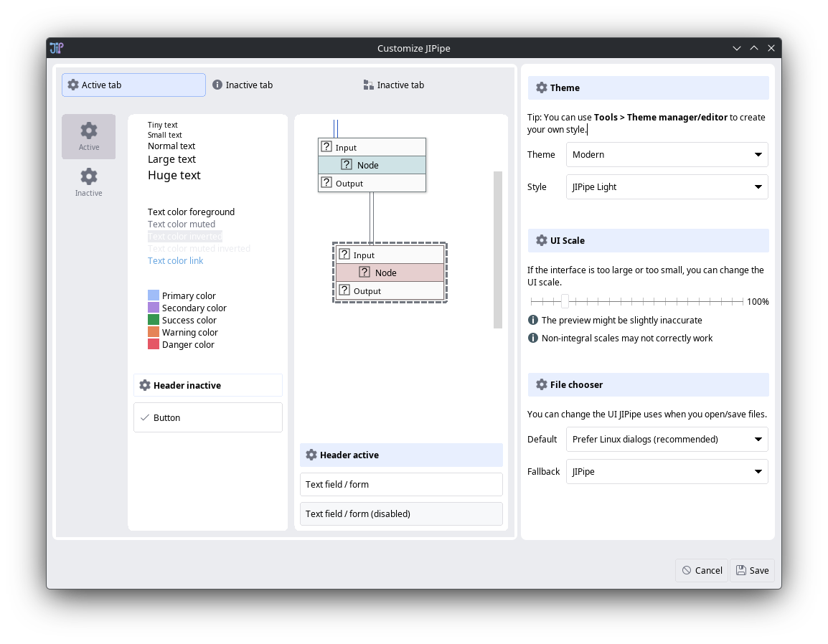Image resolution: width=828 pixels, height=644 pixels.
Task: Click the question mark icon on lower Output slot
Action: (344, 290)
